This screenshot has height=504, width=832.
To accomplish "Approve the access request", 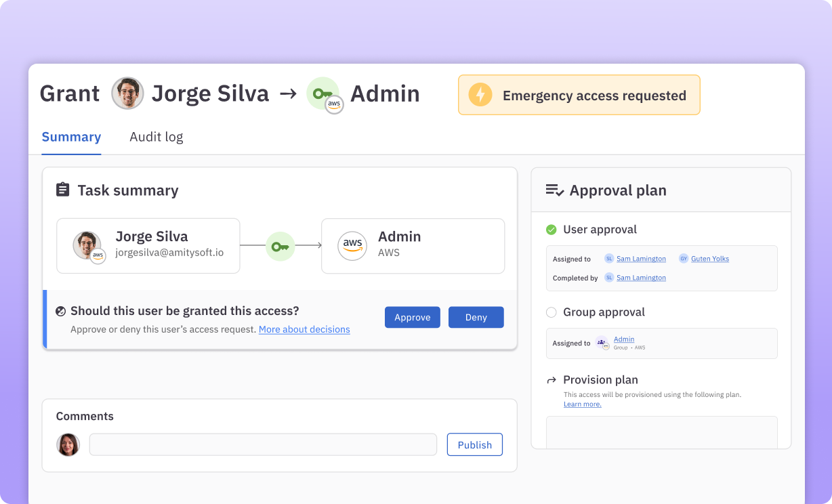I will click(412, 317).
